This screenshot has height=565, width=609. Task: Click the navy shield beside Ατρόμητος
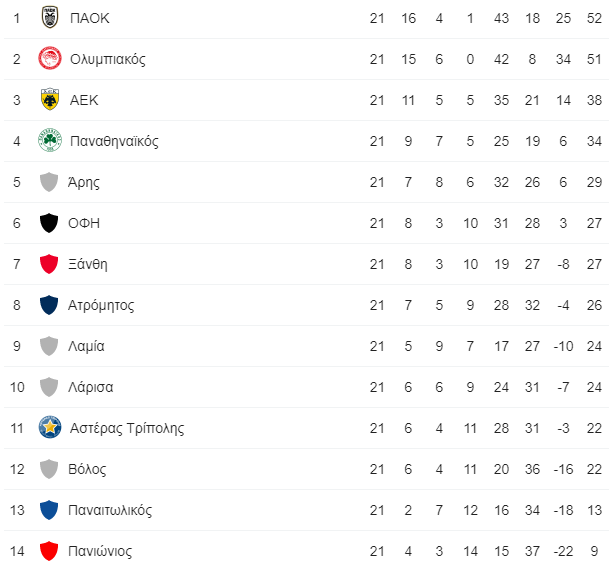click(49, 305)
